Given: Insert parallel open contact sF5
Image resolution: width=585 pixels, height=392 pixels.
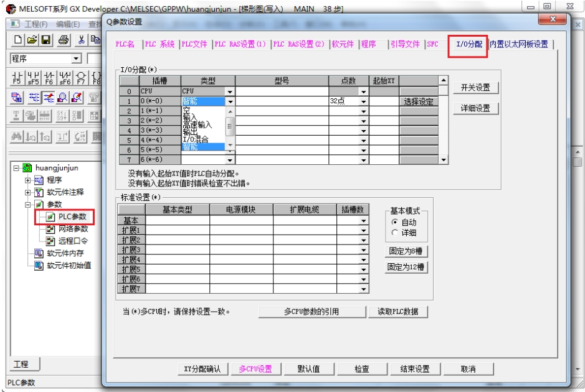Looking at the screenshot, I should (x=33, y=78).
